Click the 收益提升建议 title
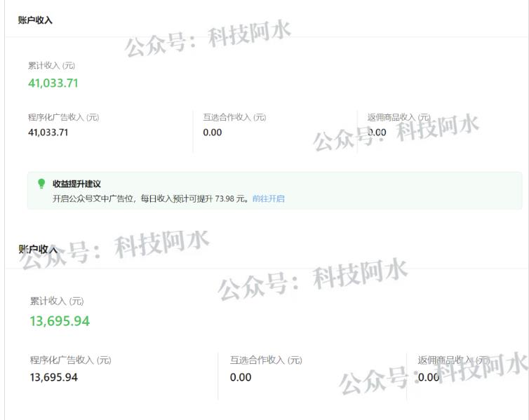Screen dimensions: 529x420 tap(77, 184)
